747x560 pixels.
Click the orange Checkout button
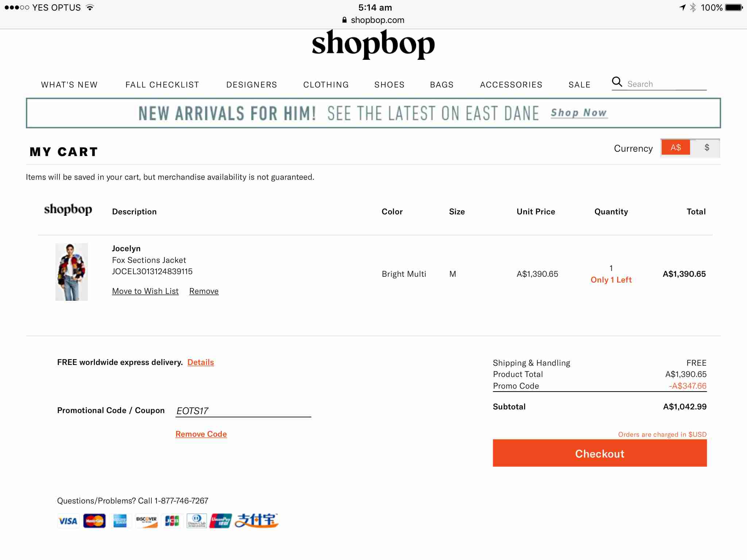600,453
